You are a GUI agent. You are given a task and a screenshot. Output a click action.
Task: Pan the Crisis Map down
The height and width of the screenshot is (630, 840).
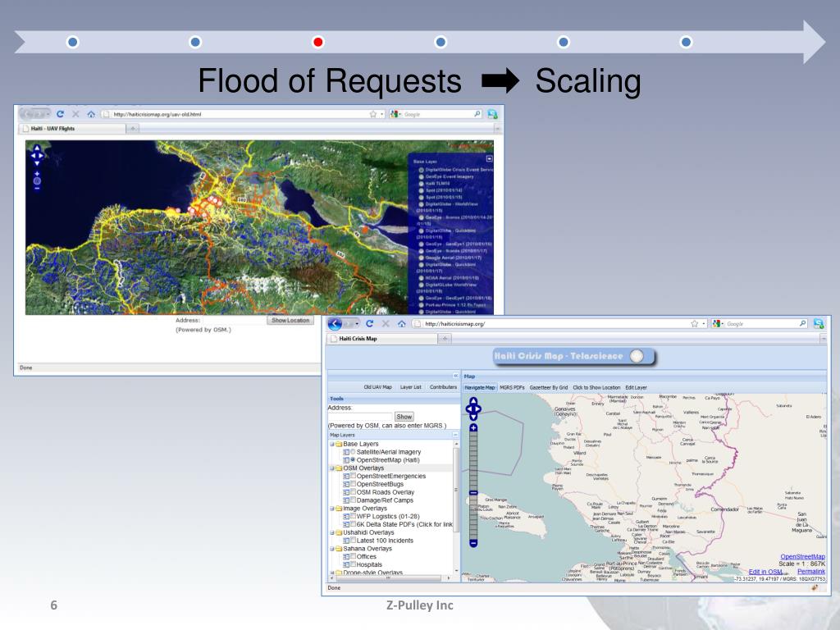point(473,418)
